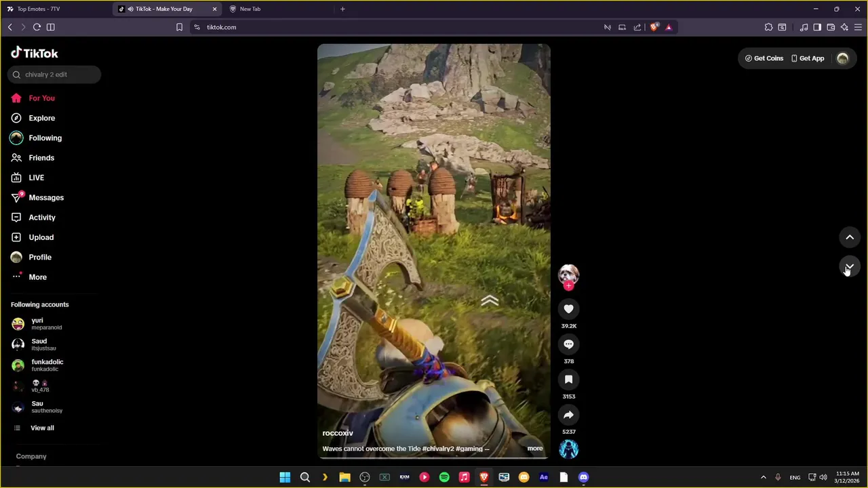Go to the previous video with up chevron

click(850, 237)
